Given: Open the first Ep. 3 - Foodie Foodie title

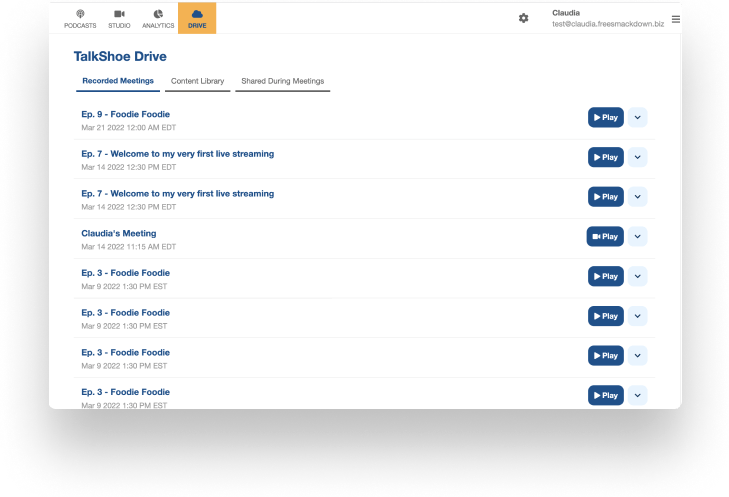Looking at the screenshot, I should tap(126, 273).
